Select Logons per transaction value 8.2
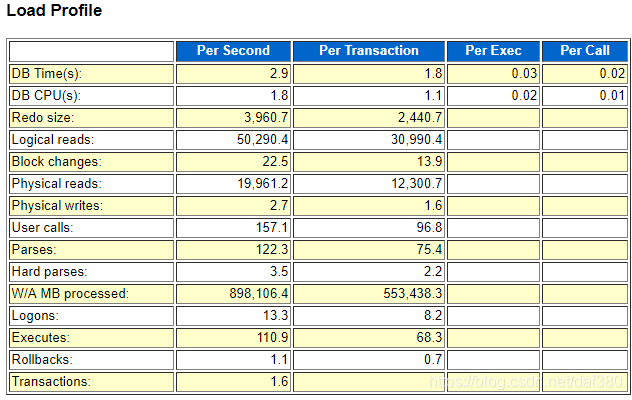Viewport: 632px width, 400px height. [x=433, y=315]
